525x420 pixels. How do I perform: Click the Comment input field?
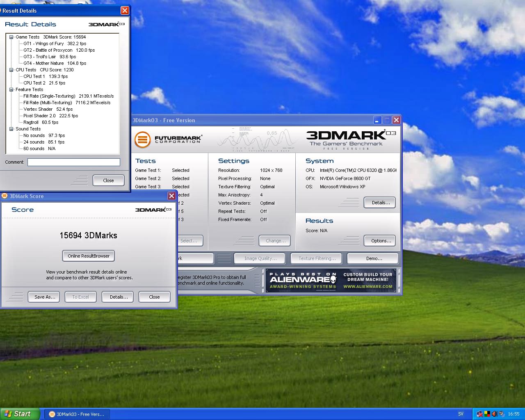pyautogui.click(x=74, y=162)
